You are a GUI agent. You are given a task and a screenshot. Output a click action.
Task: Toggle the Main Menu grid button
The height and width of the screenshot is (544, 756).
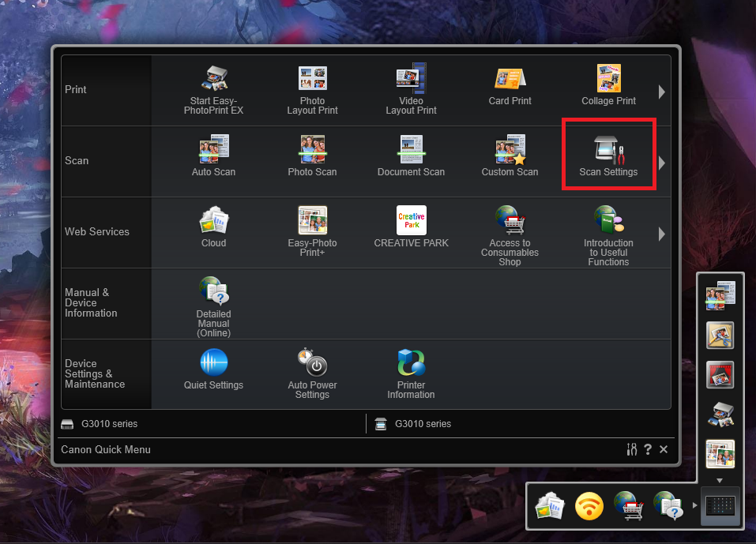720,506
